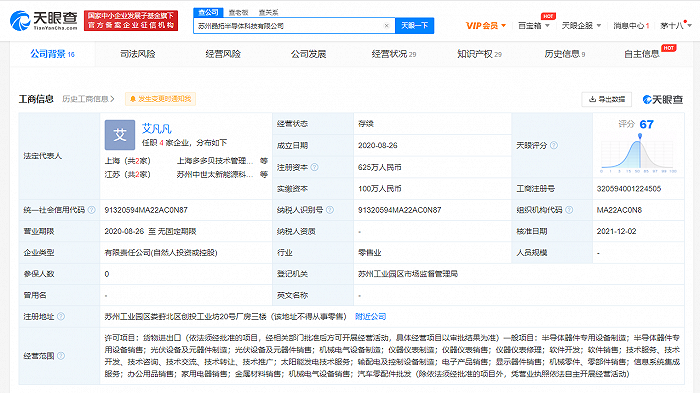
Task: Click the help icon beside 注册资本
Action: pos(314,167)
